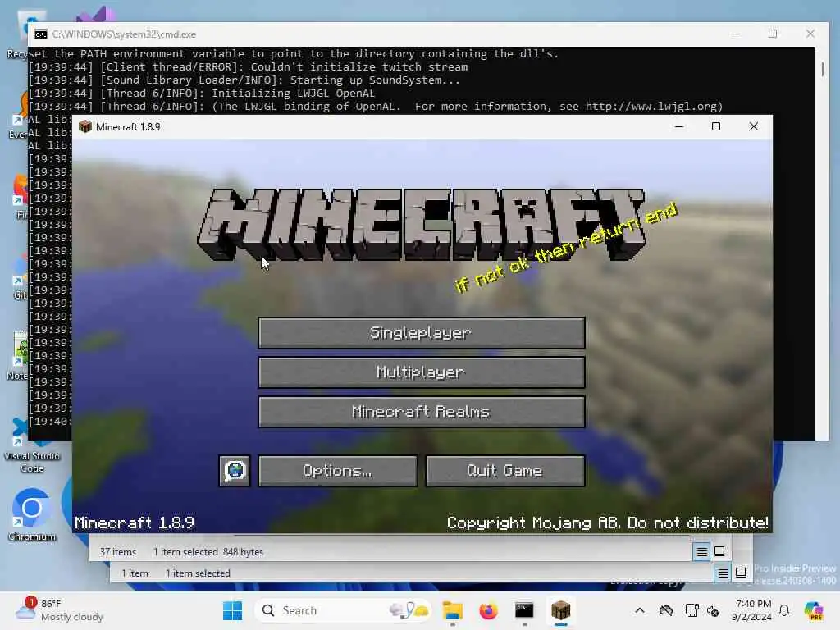Launch Firefox from the taskbar
This screenshot has width=840, height=630.
488,610
